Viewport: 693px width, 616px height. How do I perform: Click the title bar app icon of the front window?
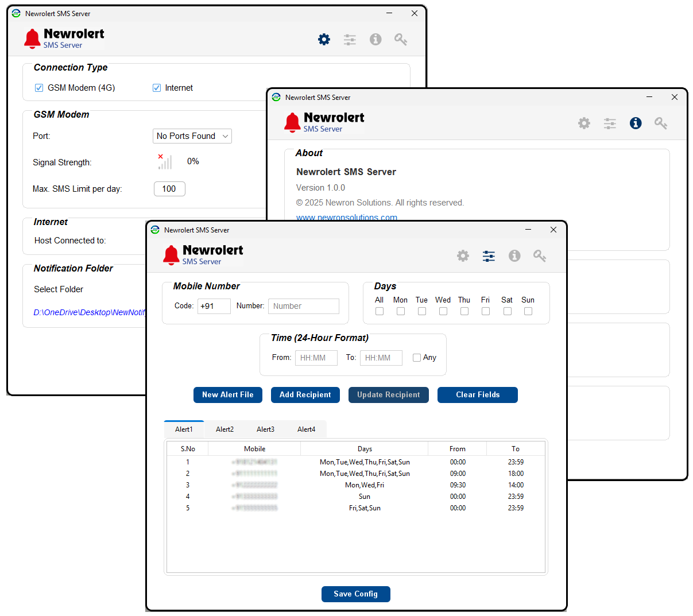coord(155,230)
